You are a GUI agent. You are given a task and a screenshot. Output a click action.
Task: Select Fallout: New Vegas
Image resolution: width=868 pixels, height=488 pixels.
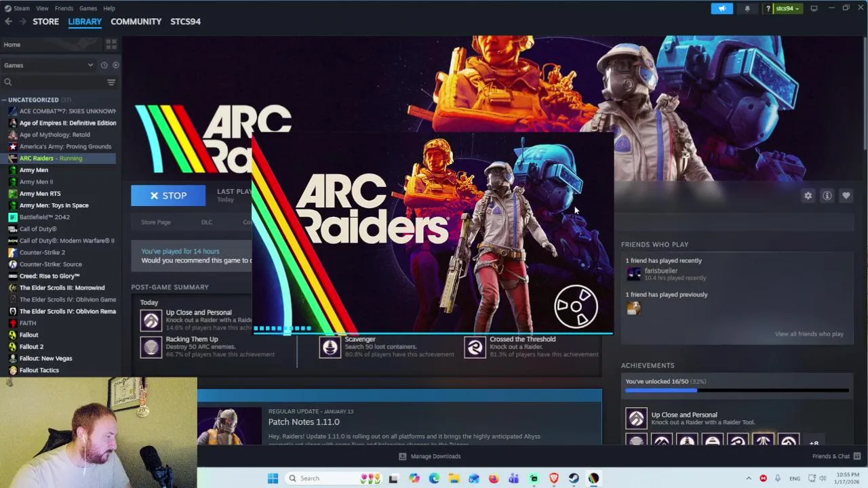point(45,359)
